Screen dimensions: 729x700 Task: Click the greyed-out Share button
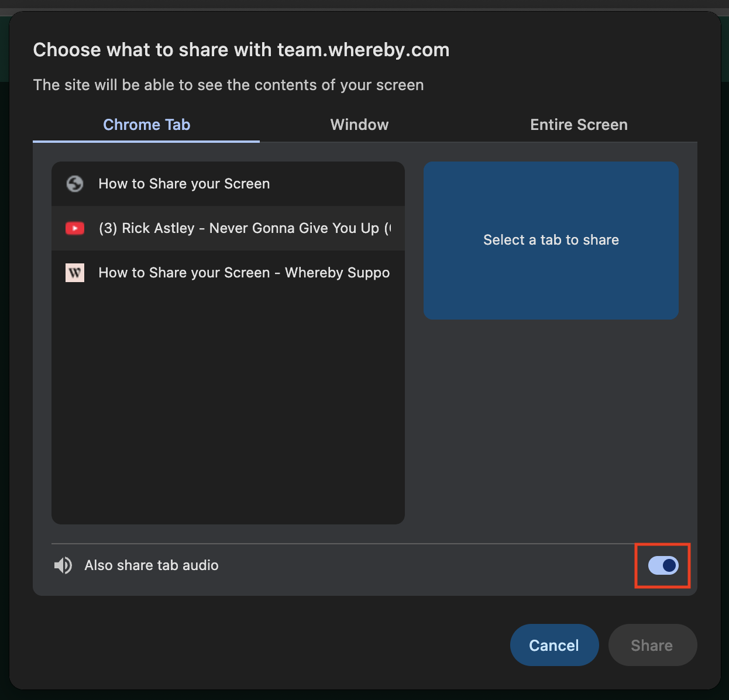[x=652, y=645]
